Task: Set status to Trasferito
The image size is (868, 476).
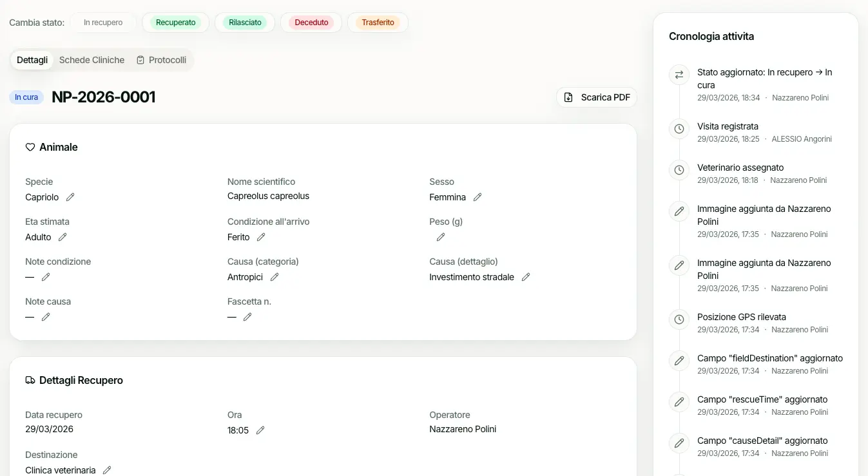Action: coord(378,23)
